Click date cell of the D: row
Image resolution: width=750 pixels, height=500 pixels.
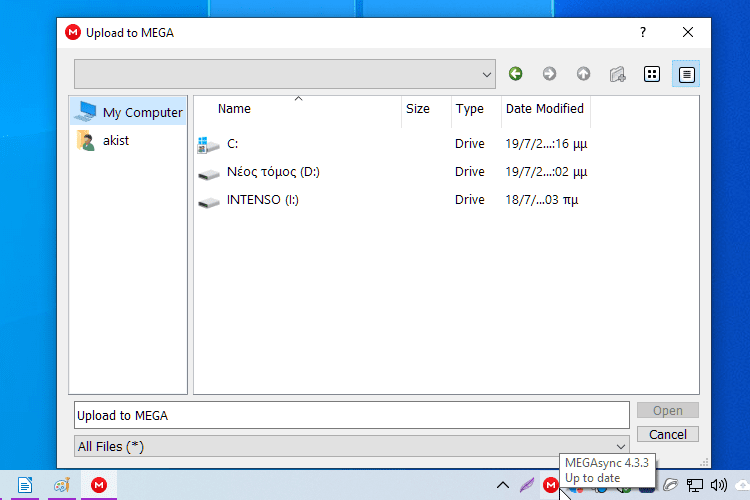click(x=546, y=172)
